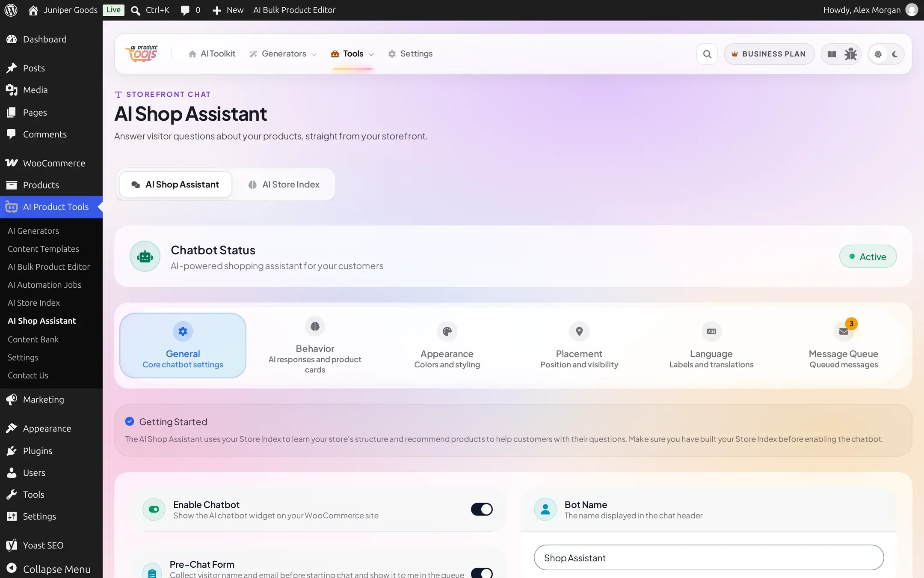The width and height of the screenshot is (924, 578).
Task: Click the Language labels icon
Action: [x=711, y=331]
